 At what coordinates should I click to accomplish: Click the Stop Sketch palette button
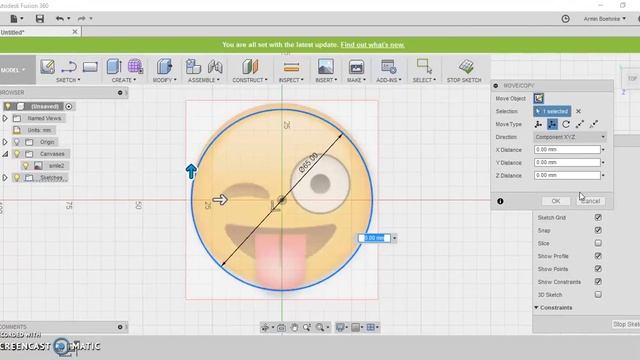pyautogui.click(x=626, y=324)
